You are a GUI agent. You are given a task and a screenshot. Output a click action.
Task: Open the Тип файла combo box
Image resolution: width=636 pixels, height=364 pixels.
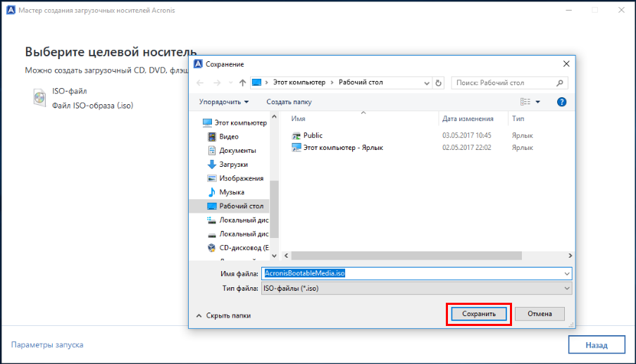coord(416,289)
